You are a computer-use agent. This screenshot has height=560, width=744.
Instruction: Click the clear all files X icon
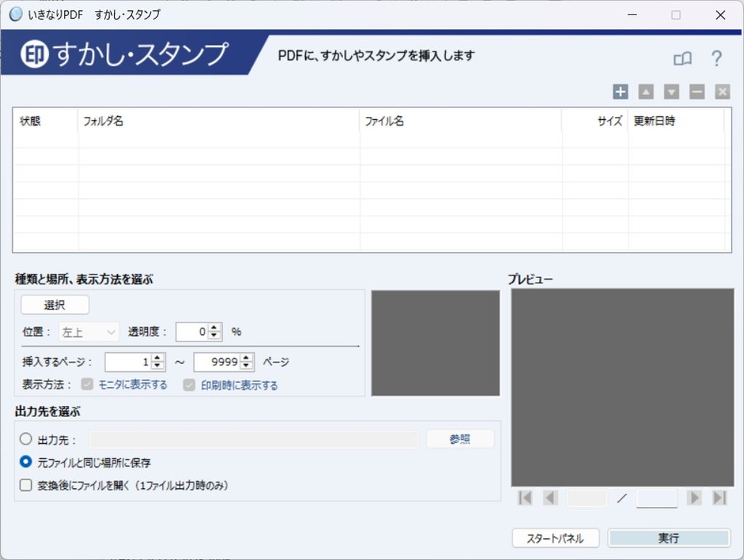pyautogui.click(x=723, y=92)
